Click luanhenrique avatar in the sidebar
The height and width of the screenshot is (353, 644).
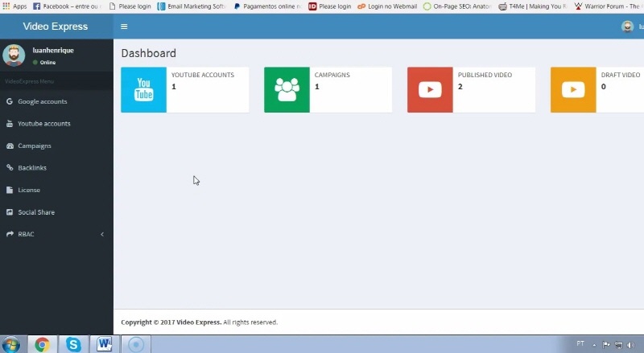pyautogui.click(x=14, y=55)
